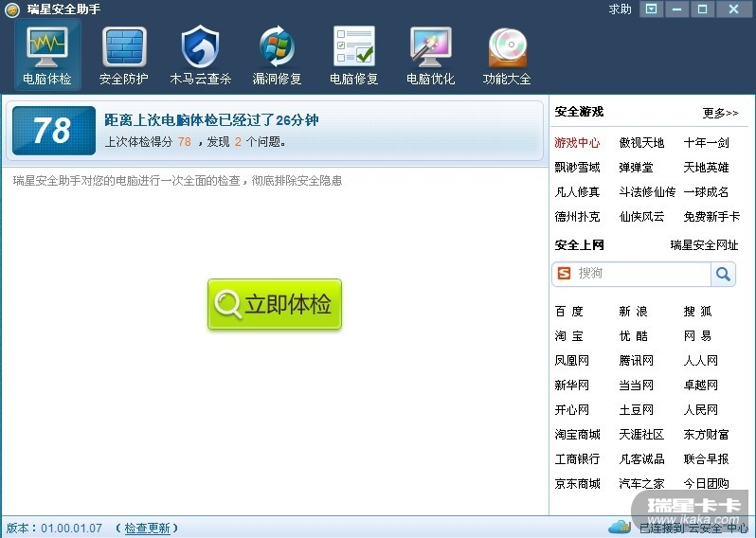Viewport: 756px width, 538px height.
Task: Visit the 东方财富 site link
Action: coord(707,435)
